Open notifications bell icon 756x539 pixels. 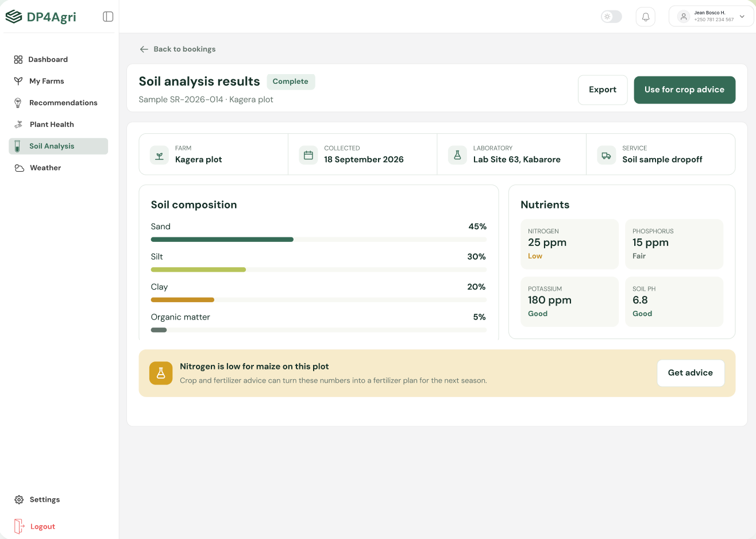[646, 17]
